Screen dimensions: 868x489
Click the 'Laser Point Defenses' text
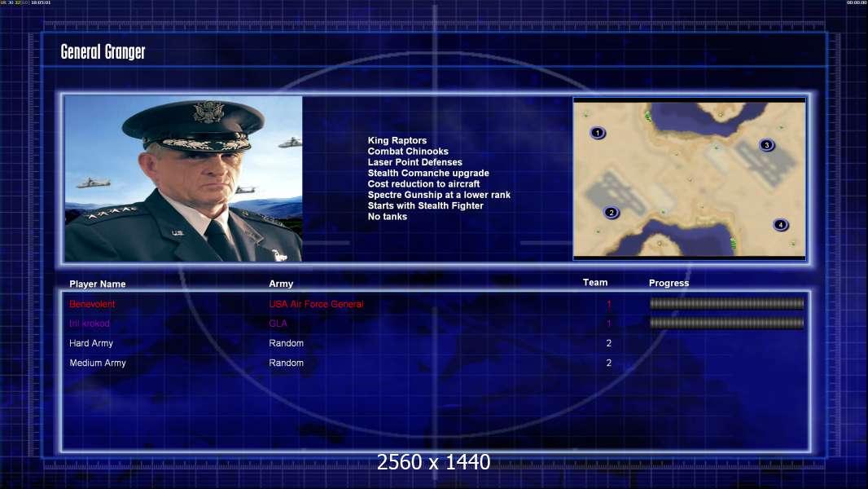(x=414, y=162)
